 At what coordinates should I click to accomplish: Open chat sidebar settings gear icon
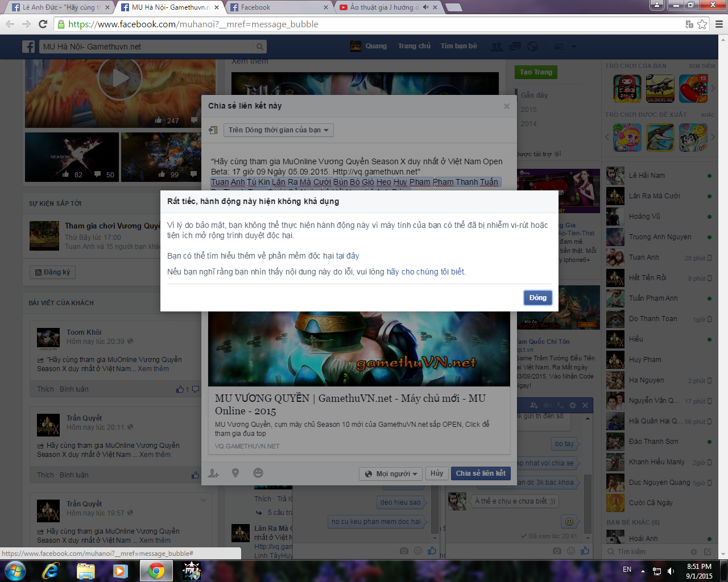click(x=693, y=552)
